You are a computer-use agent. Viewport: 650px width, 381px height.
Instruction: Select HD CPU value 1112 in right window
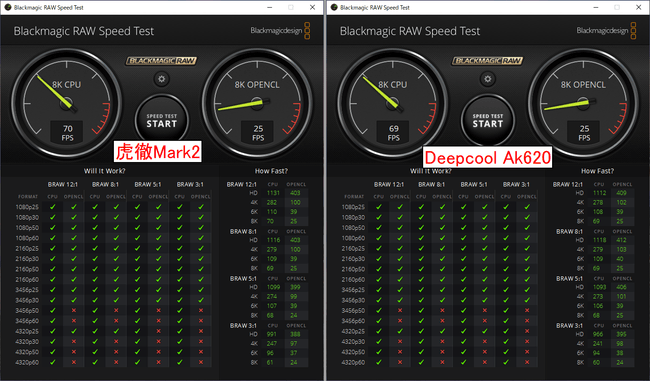[x=599, y=193]
